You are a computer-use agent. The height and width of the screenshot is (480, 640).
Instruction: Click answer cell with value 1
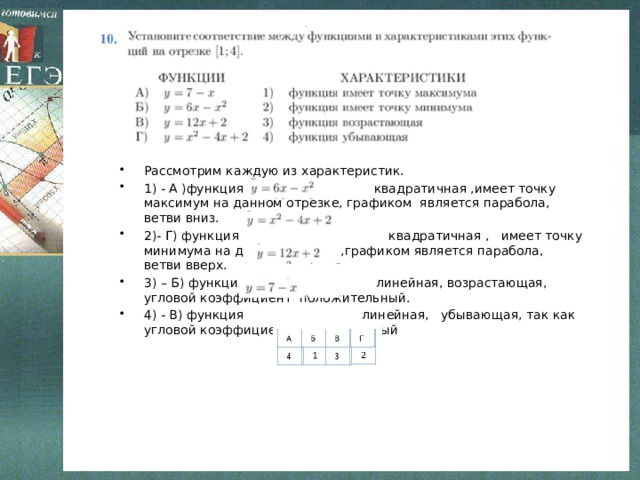pyautogui.click(x=314, y=356)
